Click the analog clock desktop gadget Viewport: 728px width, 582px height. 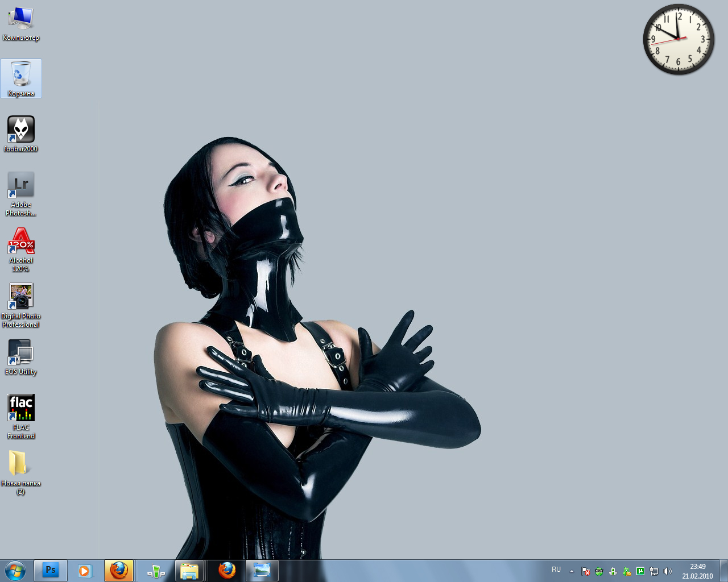pos(679,39)
